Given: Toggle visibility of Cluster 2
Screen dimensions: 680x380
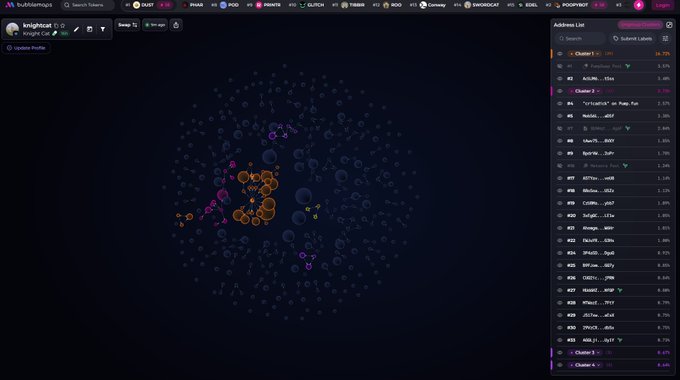Looking at the screenshot, I should 560,91.
